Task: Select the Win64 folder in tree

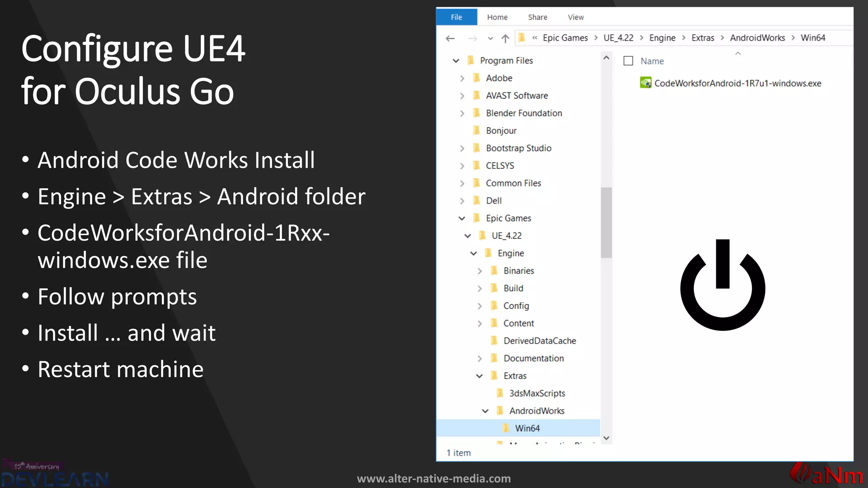Action: pyautogui.click(x=527, y=428)
